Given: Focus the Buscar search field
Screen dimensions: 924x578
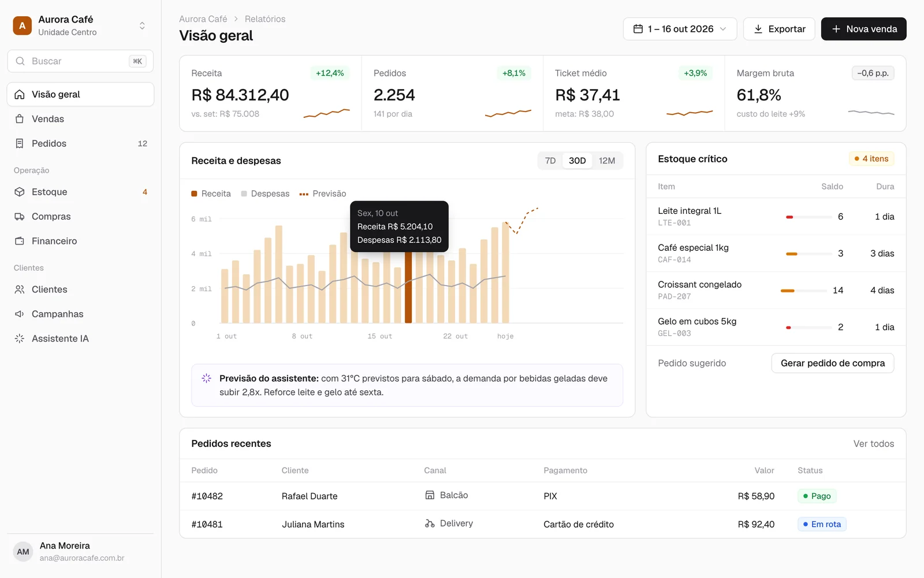Looking at the screenshot, I should pos(80,61).
